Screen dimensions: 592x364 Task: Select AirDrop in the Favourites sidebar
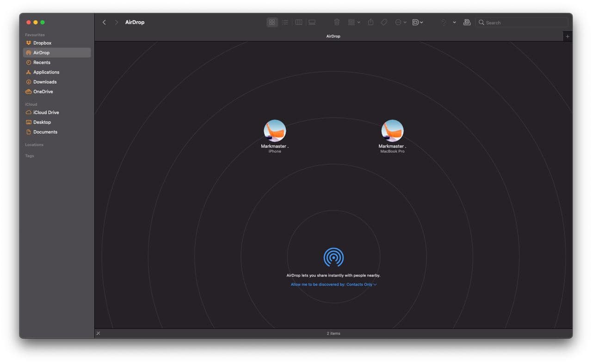(x=56, y=53)
